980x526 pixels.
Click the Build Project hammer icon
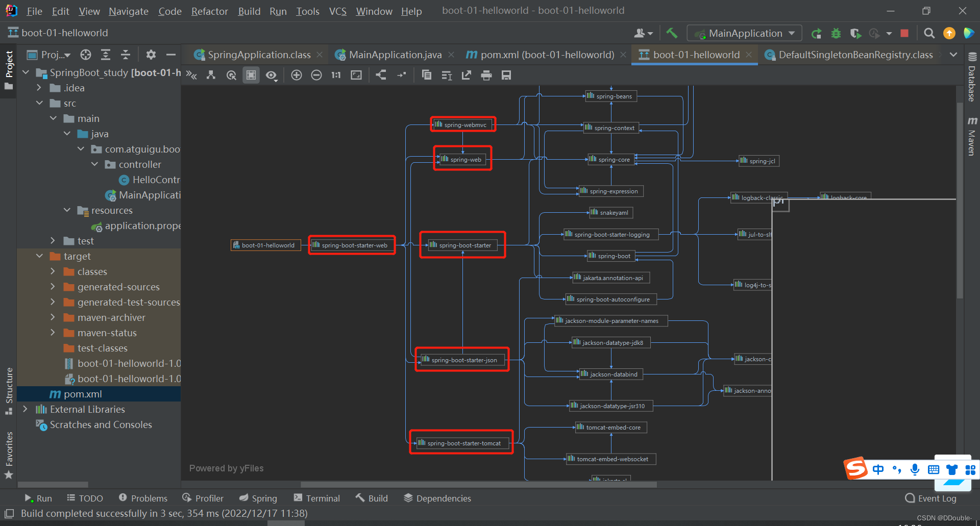[x=672, y=33]
